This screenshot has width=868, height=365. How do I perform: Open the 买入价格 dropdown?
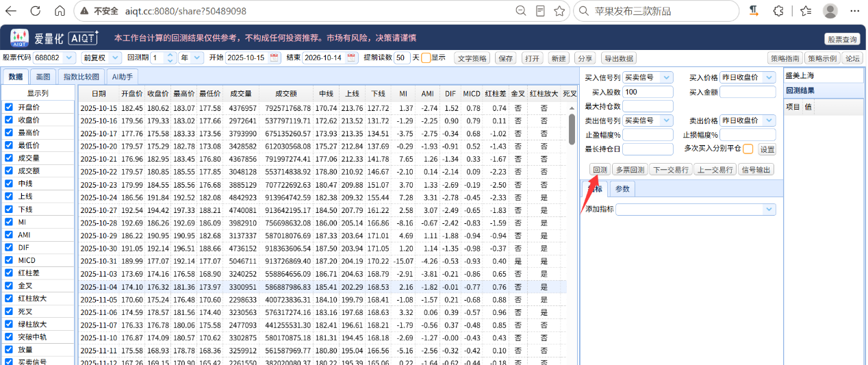(x=769, y=78)
